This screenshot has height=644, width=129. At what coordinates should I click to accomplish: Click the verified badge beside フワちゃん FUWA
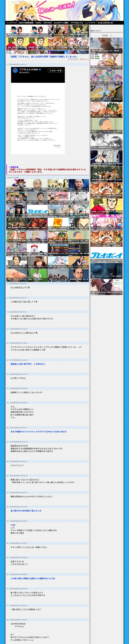click(x=40, y=70)
